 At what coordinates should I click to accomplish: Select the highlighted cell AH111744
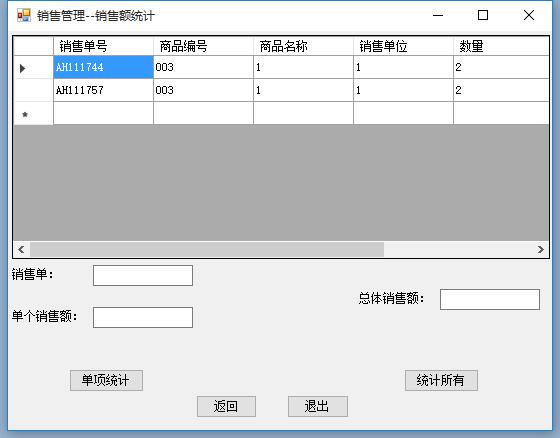click(104, 67)
